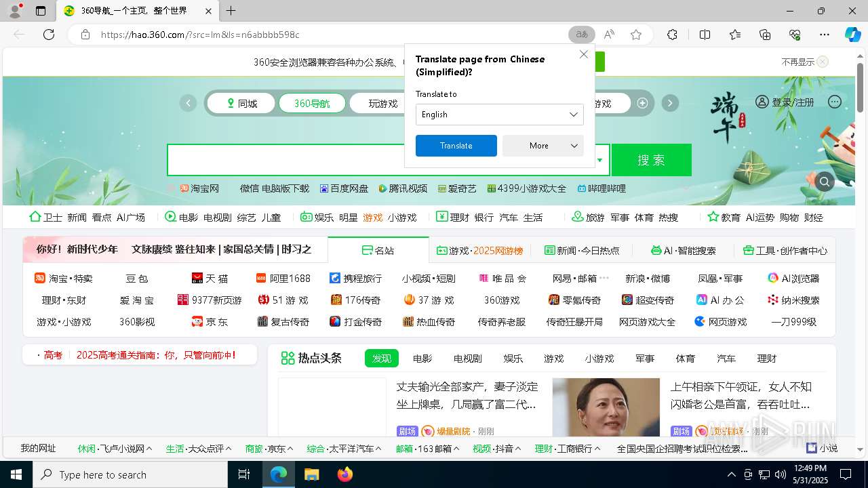Select the 同城 tab pill
Image resolution: width=868 pixels, height=488 pixels.
point(241,104)
